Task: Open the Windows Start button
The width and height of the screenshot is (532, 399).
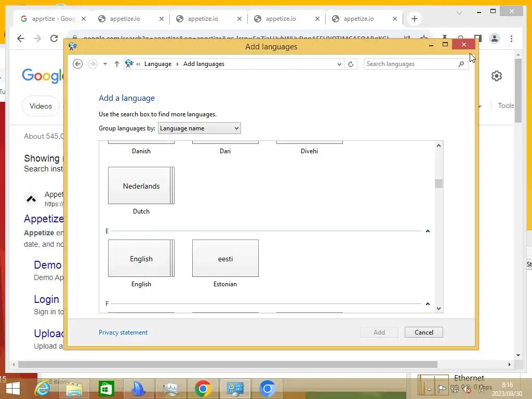Action: [x=13, y=389]
